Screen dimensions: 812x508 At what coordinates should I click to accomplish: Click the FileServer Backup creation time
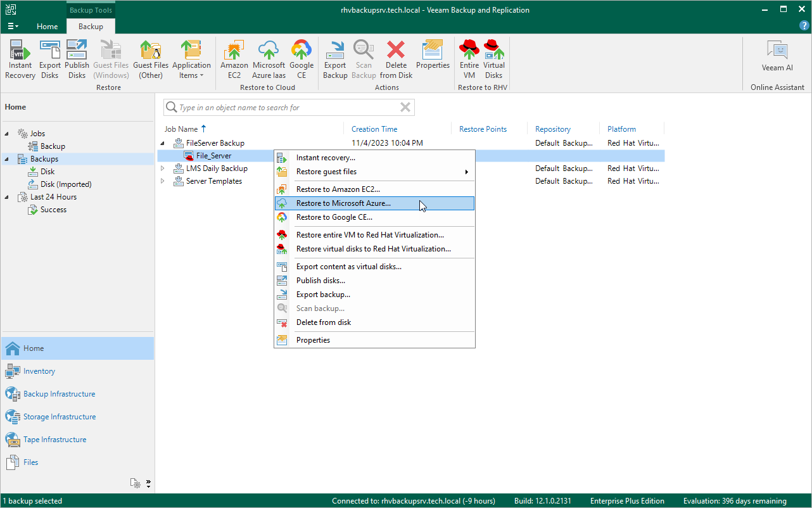click(x=387, y=143)
